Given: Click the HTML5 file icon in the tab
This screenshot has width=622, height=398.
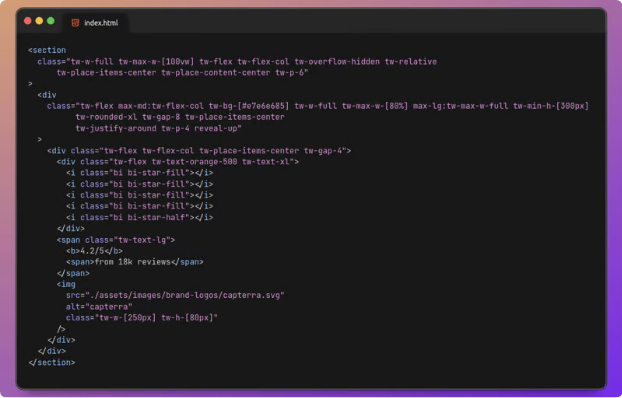Looking at the screenshot, I should [x=75, y=23].
